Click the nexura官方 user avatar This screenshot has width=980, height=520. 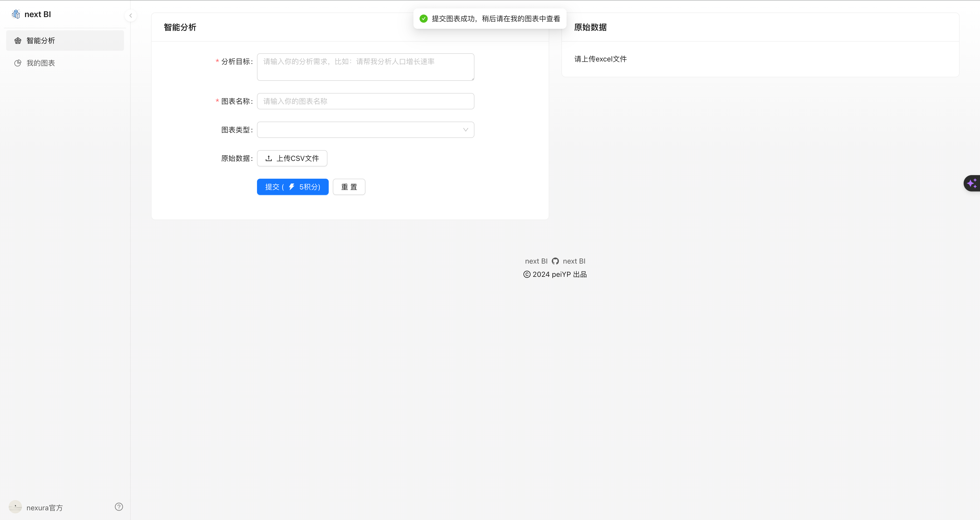pyautogui.click(x=15, y=507)
